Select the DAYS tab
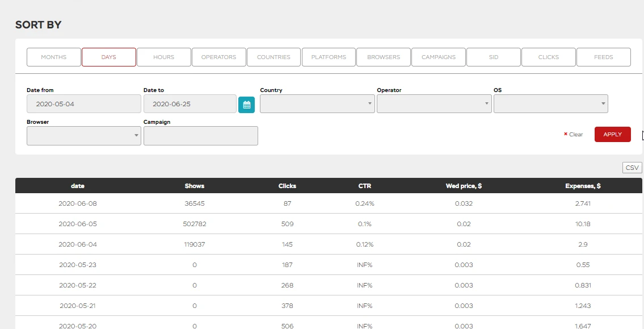644x329 pixels. click(x=109, y=57)
